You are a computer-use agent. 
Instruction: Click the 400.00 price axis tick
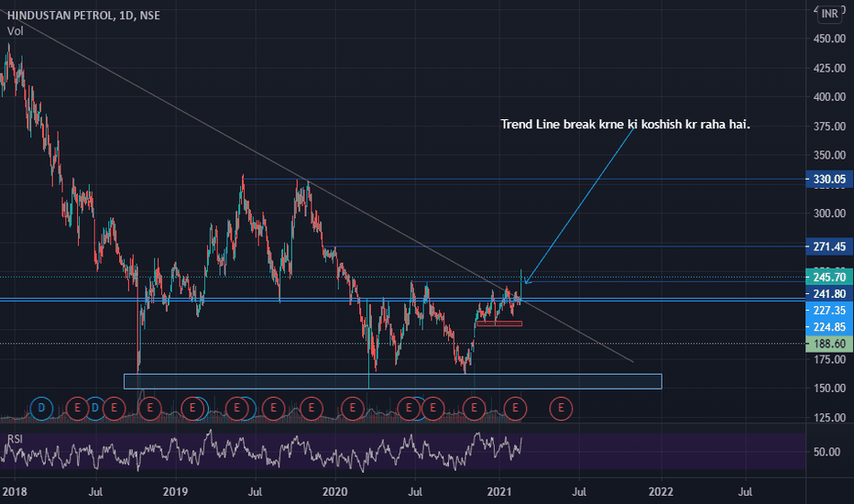[829, 97]
